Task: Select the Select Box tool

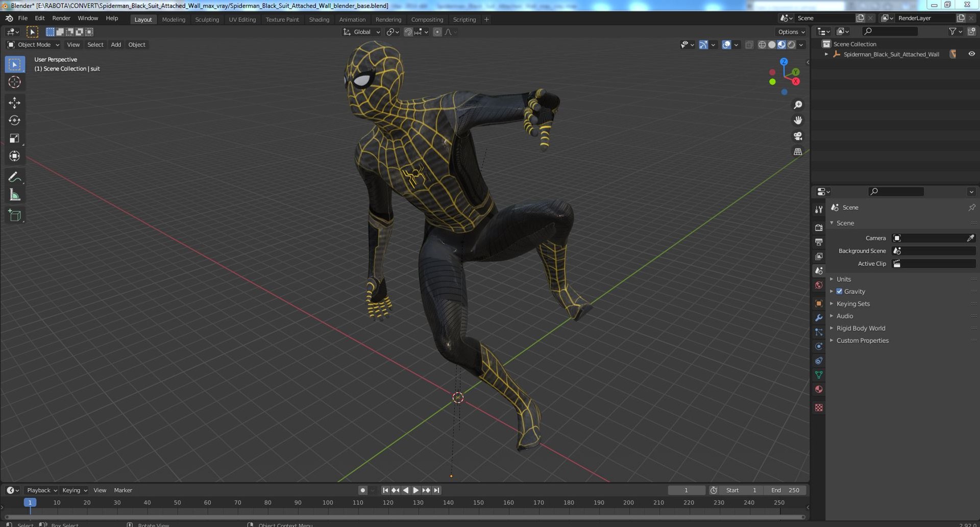Action: click(x=14, y=64)
